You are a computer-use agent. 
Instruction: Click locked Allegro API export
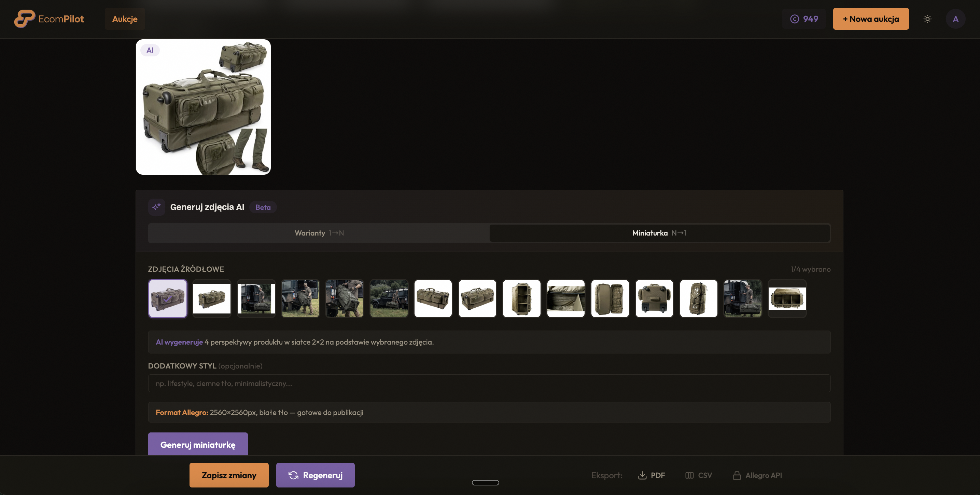757,475
